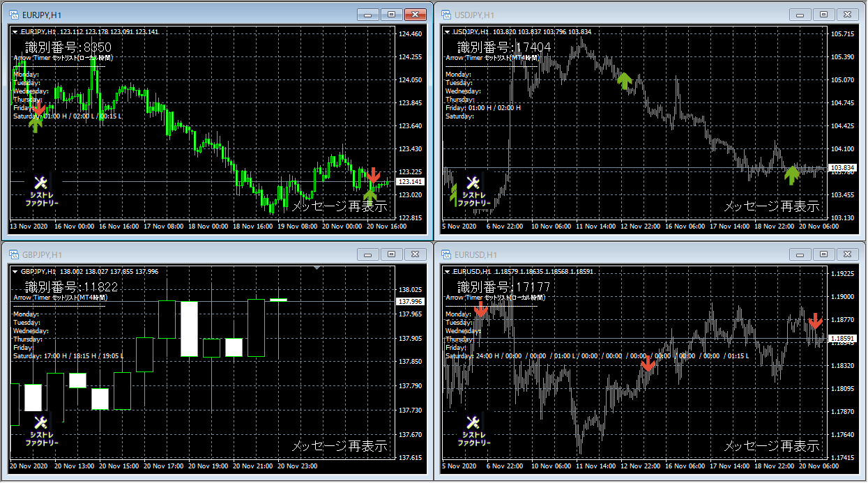Select the green up arrow near 18 Nov 22:00 in USDJPY
This screenshot has height=483, width=868.
(x=791, y=175)
